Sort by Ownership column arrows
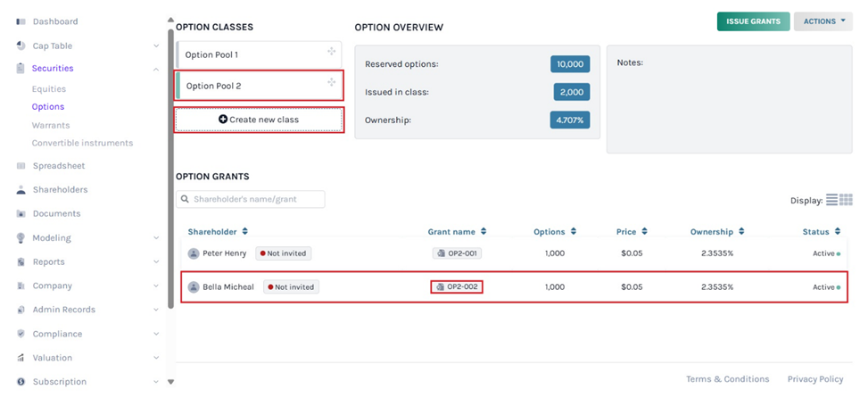Image resolution: width=868 pixels, height=398 pixels. 740,231
